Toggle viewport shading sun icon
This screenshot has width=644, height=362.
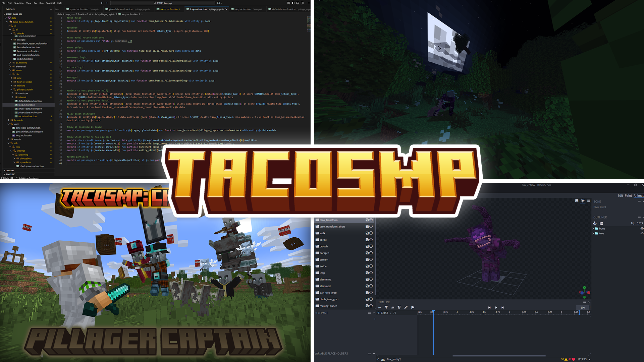583,201
